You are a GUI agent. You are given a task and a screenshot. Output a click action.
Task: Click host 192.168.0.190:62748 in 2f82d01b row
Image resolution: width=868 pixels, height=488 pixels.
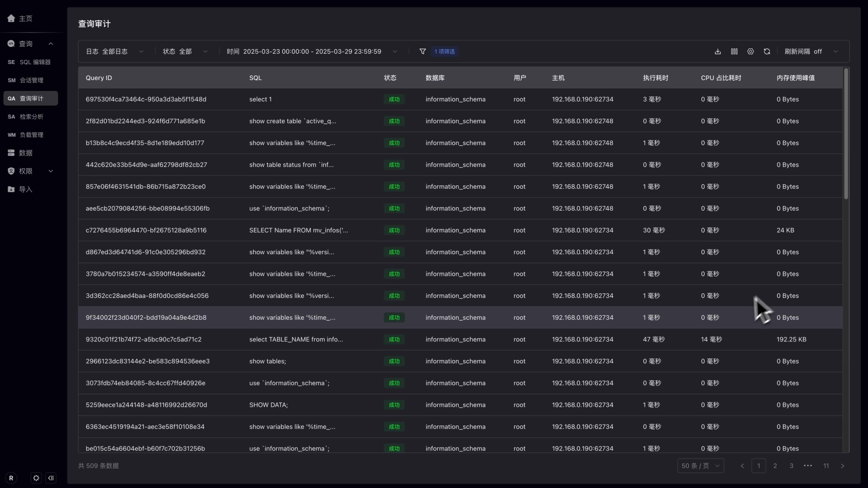(583, 121)
